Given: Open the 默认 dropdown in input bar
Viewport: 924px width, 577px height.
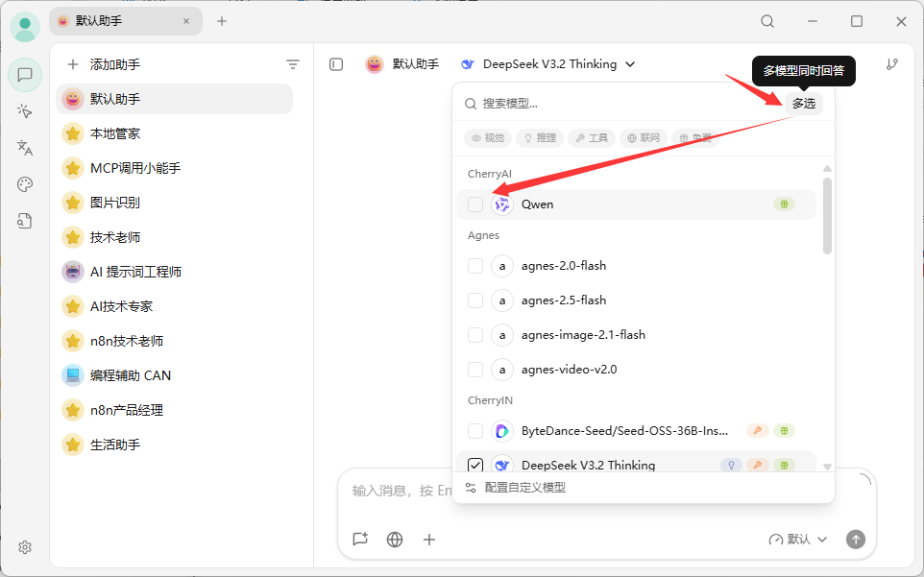Looking at the screenshot, I should [x=798, y=539].
